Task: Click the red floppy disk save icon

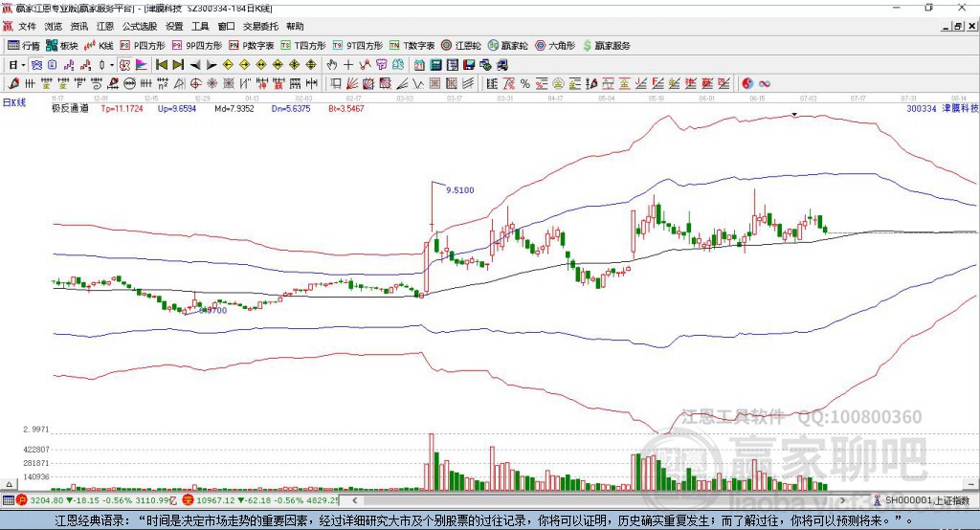Action: point(469,65)
